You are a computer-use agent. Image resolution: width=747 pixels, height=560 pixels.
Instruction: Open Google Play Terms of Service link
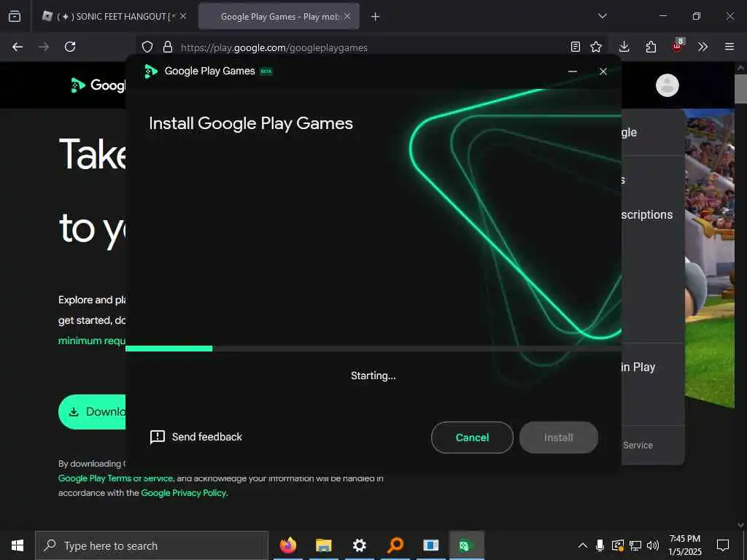coord(115,478)
